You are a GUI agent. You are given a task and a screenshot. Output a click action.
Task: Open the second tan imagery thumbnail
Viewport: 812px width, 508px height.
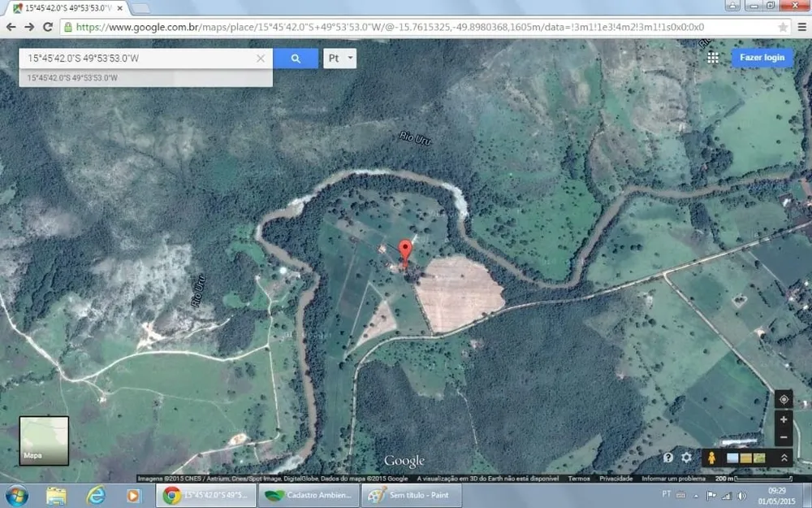745,458
